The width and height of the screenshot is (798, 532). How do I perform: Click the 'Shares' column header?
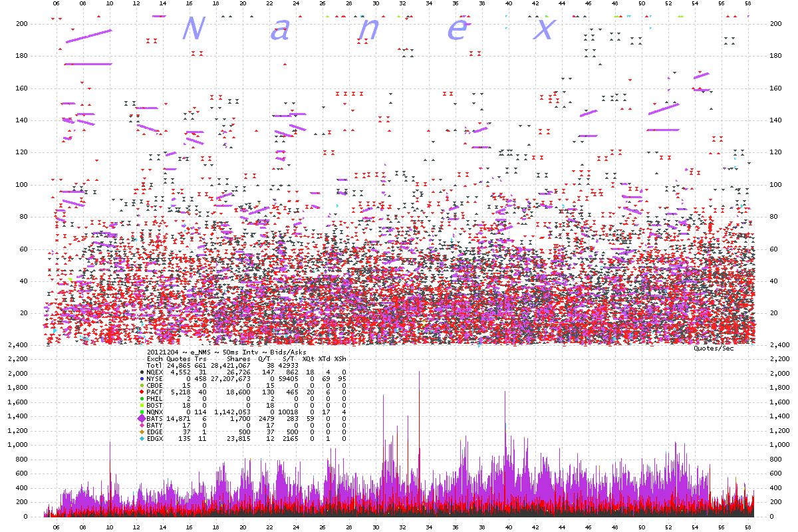coord(239,359)
